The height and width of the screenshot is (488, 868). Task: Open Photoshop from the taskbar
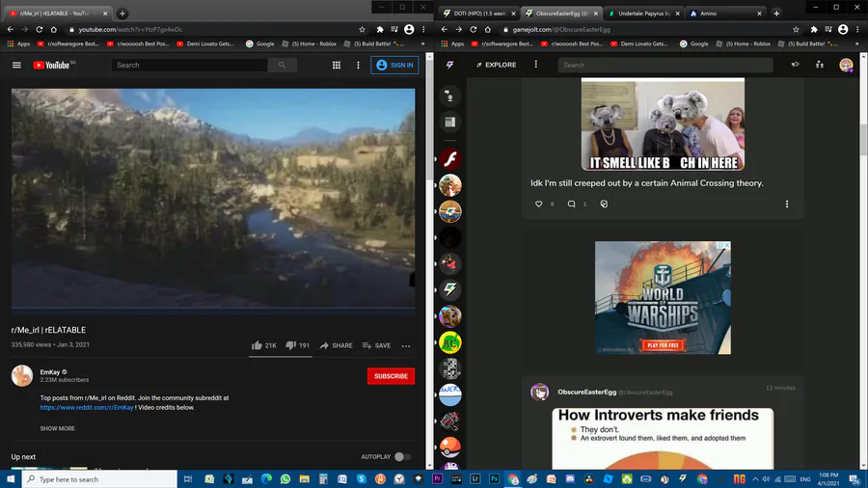(x=494, y=479)
